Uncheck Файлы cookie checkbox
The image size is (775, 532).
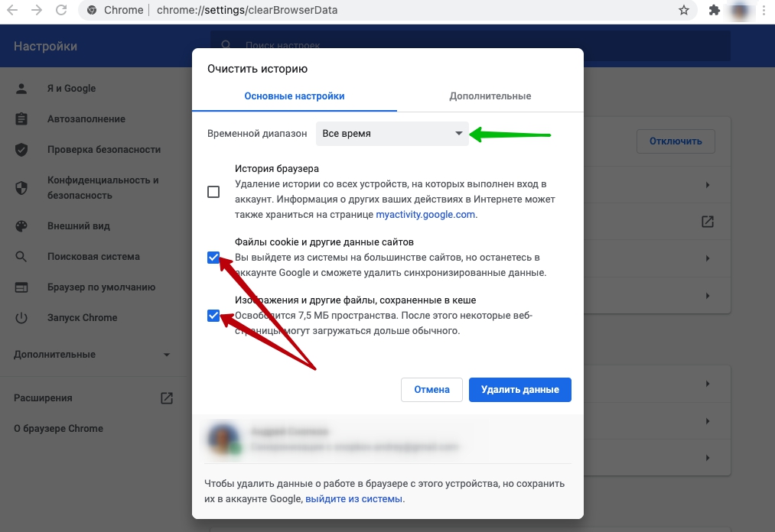(x=213, y=258)
